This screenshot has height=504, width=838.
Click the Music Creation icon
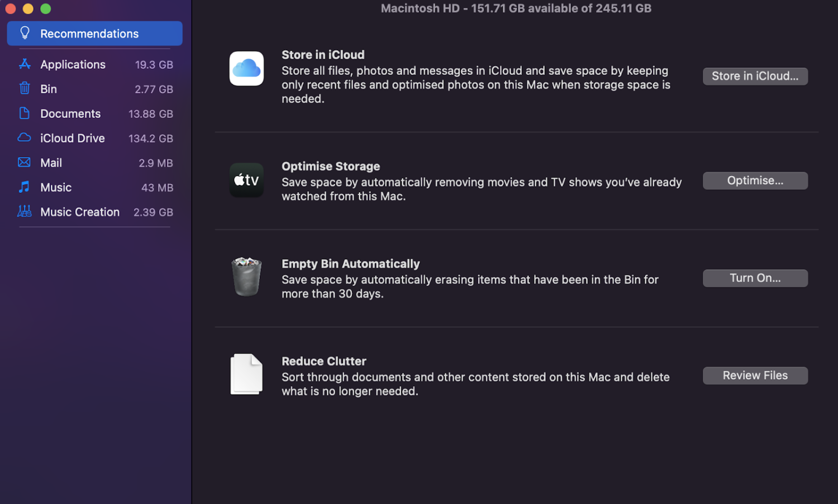coord(25,211)
